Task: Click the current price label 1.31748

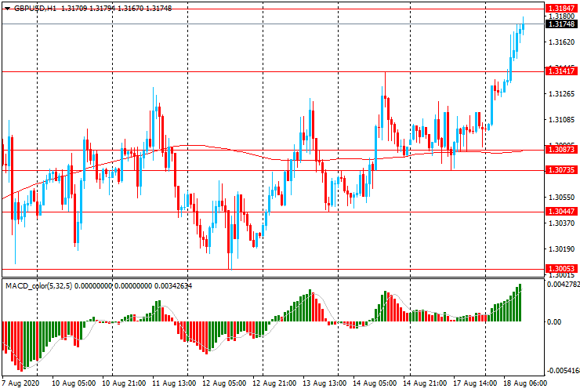Action: (561, 24)
